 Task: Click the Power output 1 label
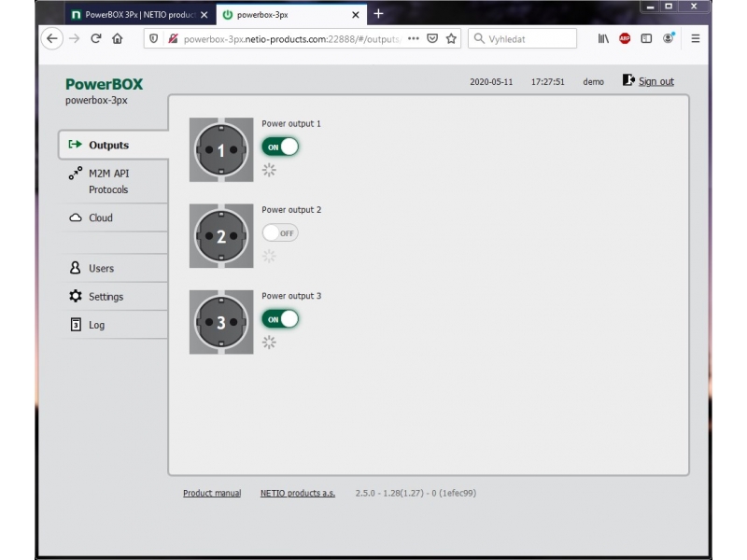pos(291,123)
